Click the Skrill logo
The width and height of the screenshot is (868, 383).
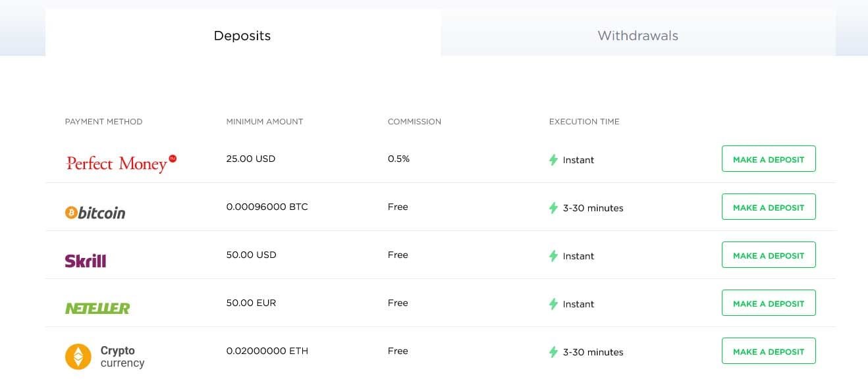[86, 261]
